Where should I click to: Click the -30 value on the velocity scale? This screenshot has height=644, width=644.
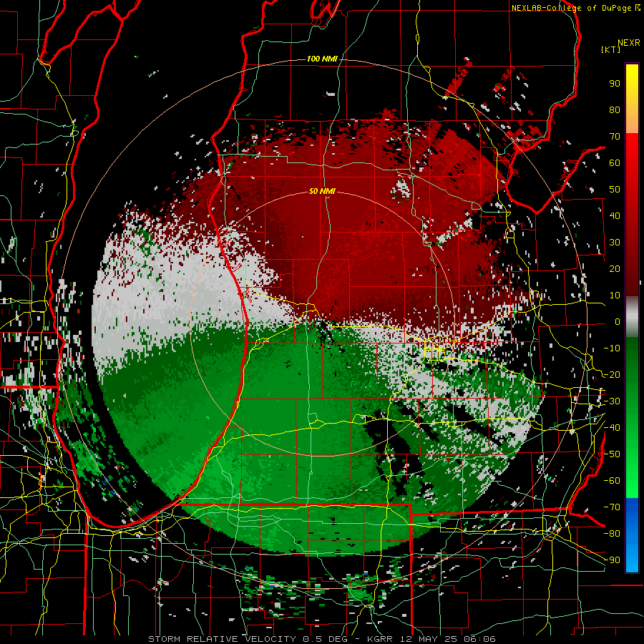click(612, 401)
